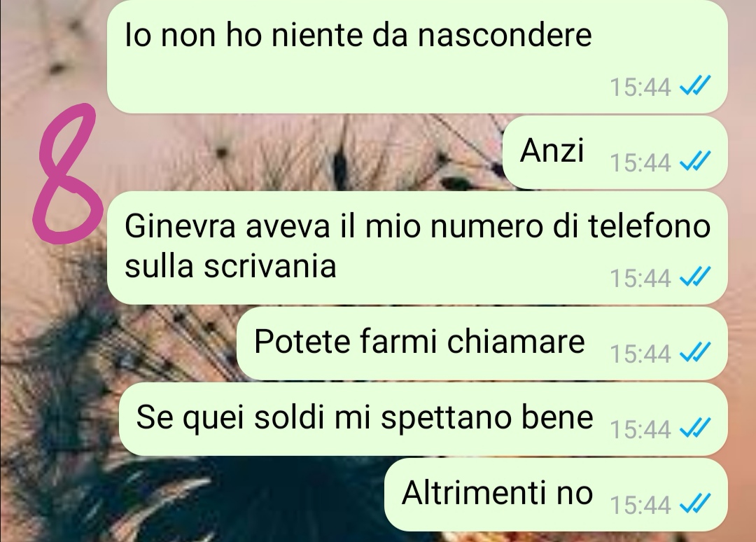Select the "Io non ho niente da nascondere" bubble
756x542 pixels.
pyautogui.click(x=417, y=55)
